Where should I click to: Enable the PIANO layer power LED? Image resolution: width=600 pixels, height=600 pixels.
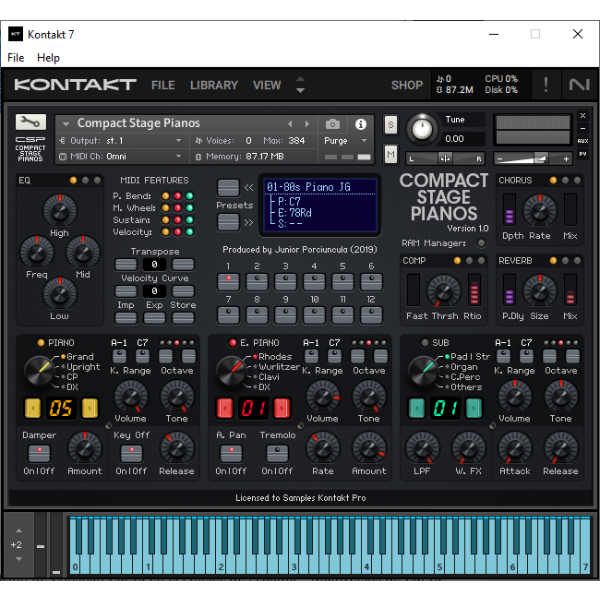pyautogui.click(x=41, y=342)
